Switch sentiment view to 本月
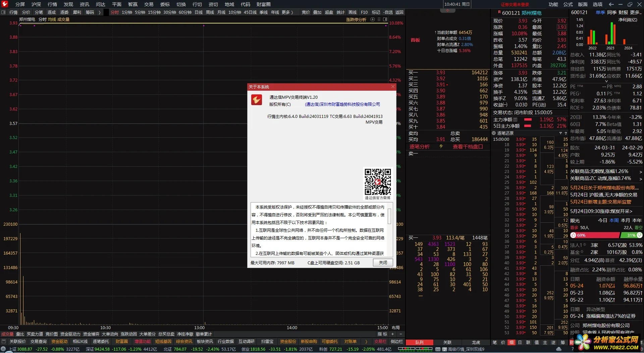Screen dimensions: 644x353 click(626, 220)
